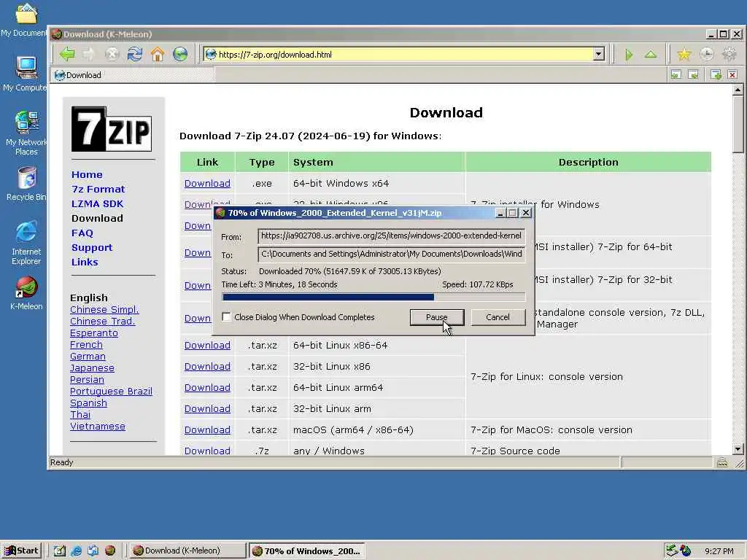Switch to the Download browser tab
This screenshot has height=560, width=747.
(133, 75)
